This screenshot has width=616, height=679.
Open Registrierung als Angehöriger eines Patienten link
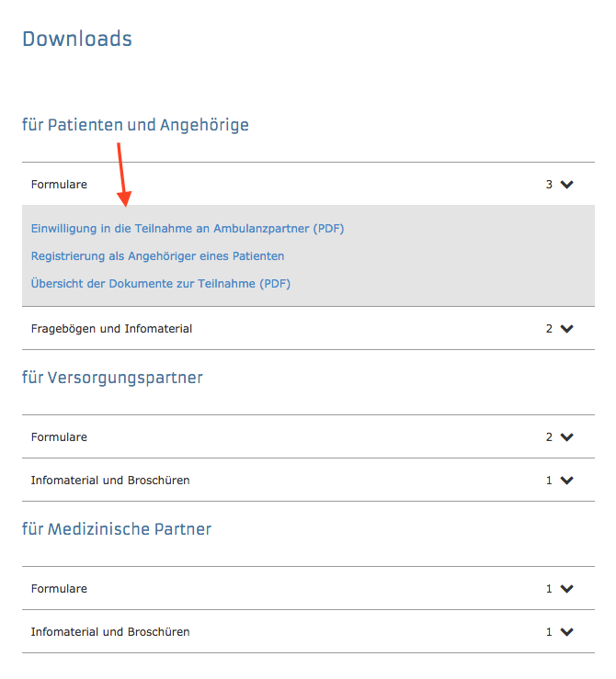(158, 256)
